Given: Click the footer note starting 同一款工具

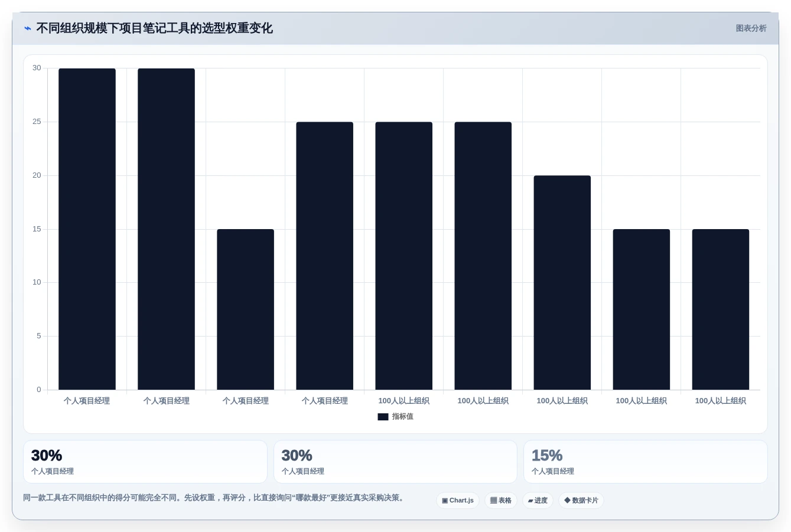Looking at the screenshot, I should (215, 498).
